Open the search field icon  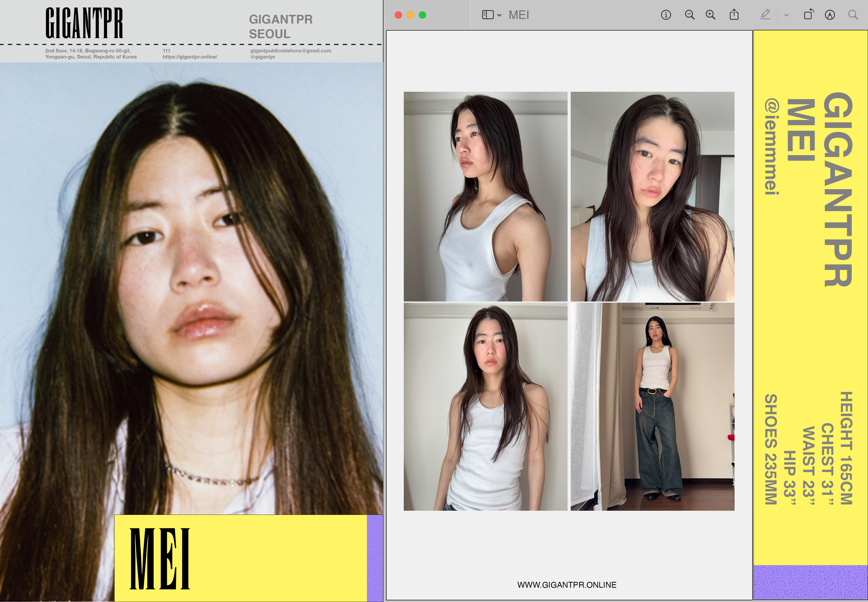(853, 15)
